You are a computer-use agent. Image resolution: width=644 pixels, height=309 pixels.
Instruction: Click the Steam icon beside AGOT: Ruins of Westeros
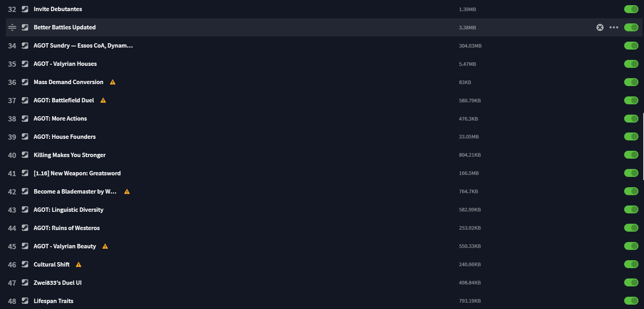click(25, 228)
